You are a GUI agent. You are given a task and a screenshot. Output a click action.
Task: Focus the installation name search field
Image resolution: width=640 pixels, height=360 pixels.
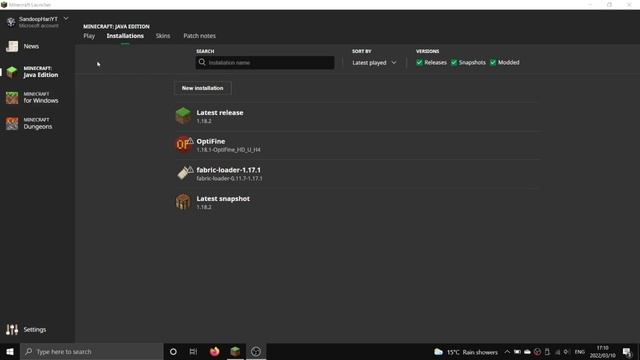pos(265,62)
